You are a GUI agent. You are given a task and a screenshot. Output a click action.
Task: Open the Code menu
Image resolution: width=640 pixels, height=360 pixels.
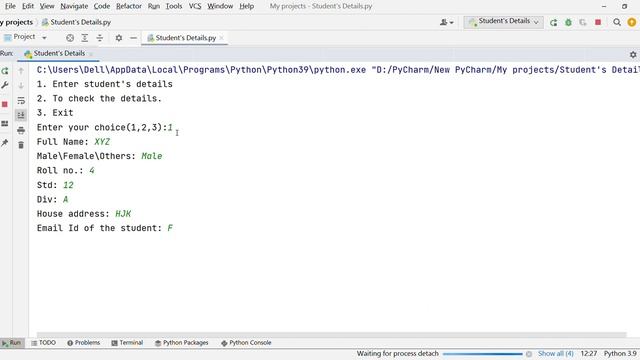[x=102, y=6]
